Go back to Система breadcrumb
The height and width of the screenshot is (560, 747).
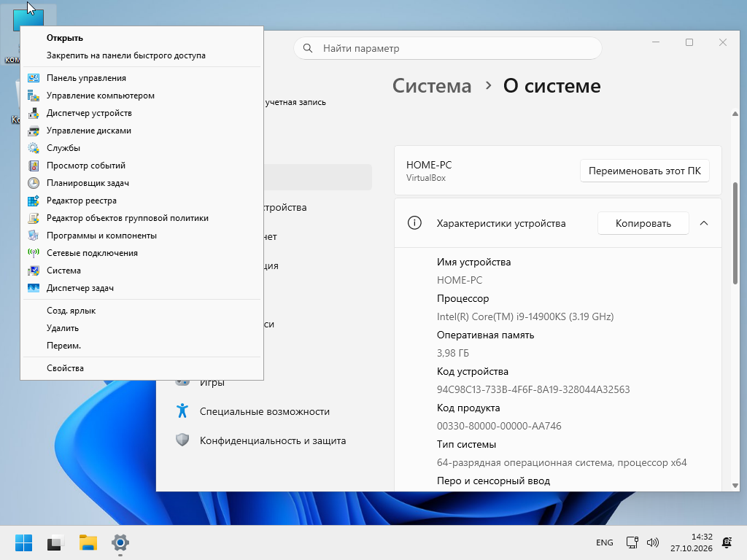point(432,86)
